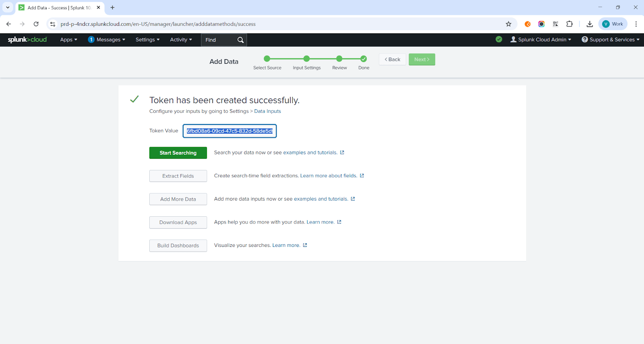Click the Splunk cloud logo
Screen dimensions: 644x344
[27, 39]
